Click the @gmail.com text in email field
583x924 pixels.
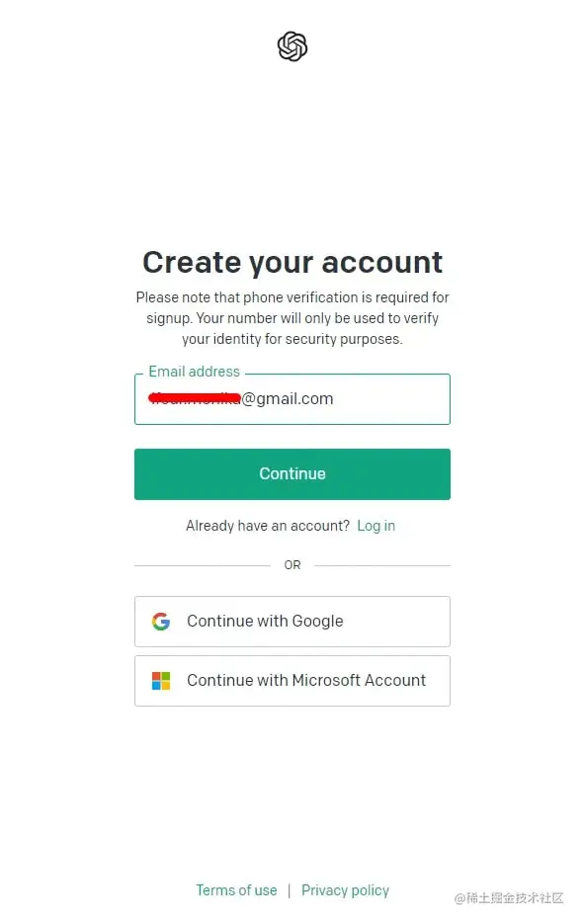[x=288, y=399]
